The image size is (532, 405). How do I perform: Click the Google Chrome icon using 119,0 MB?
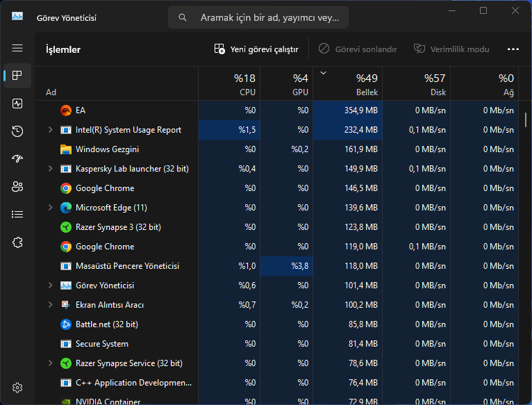tap(66, 247)
